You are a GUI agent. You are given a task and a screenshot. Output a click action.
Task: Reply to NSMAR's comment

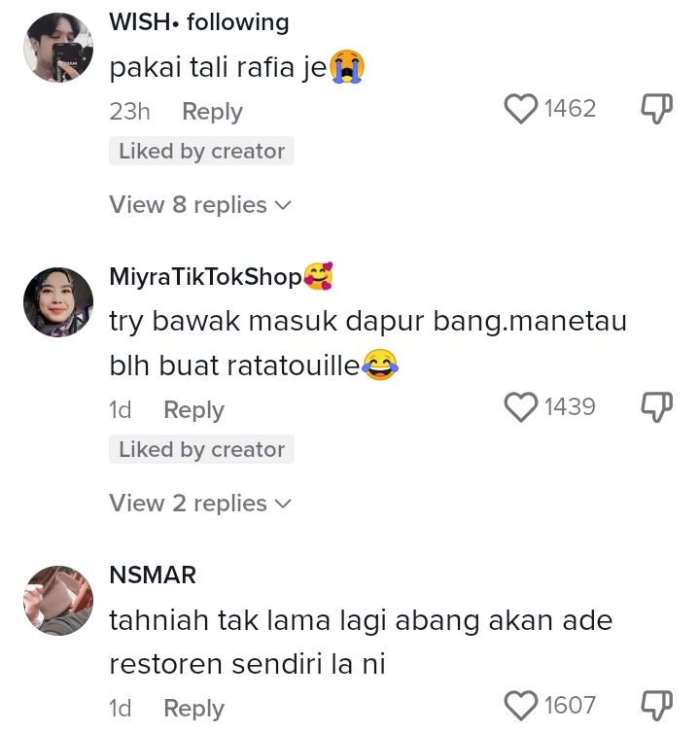193,709
